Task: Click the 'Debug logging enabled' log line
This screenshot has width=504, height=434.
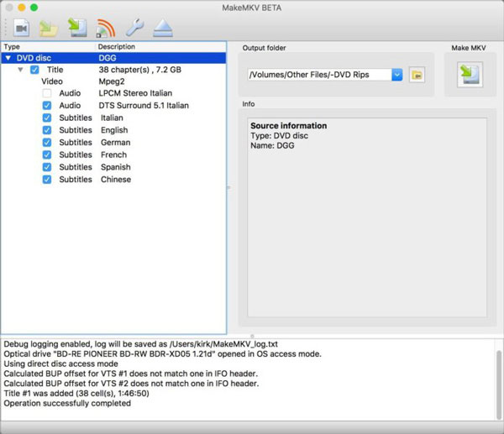Action: pos(141,344)
